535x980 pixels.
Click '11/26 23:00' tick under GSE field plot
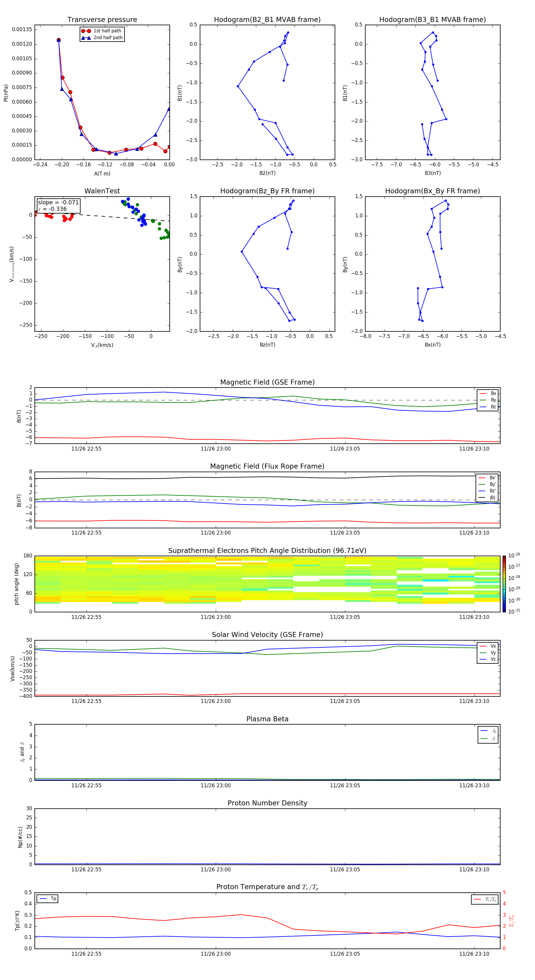(x=215, y=449)
